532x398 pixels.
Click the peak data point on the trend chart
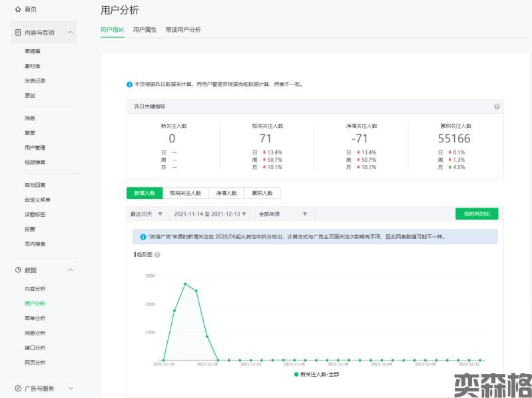pos(185,284)
